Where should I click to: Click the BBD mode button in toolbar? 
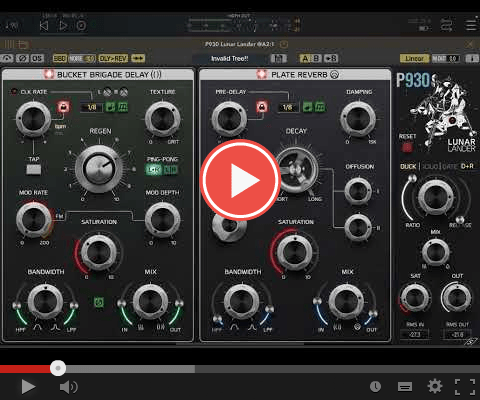pyautogui.click(x=60, y=59)
